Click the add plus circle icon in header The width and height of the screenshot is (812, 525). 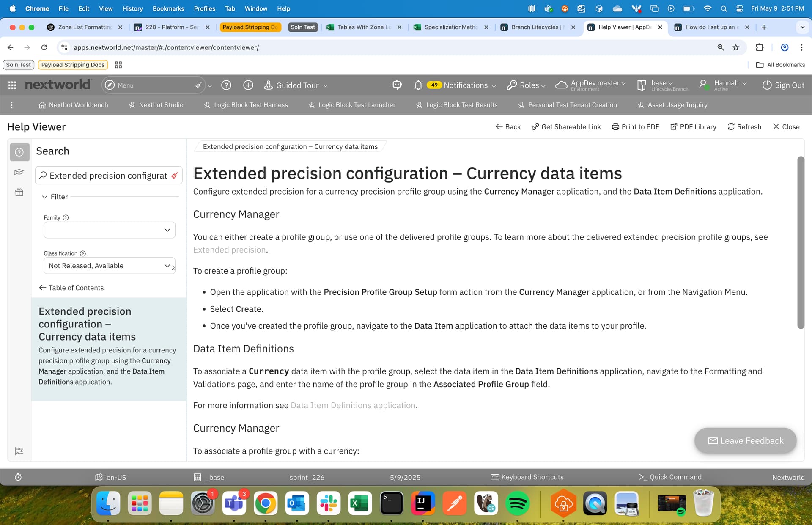coord(248,85)
